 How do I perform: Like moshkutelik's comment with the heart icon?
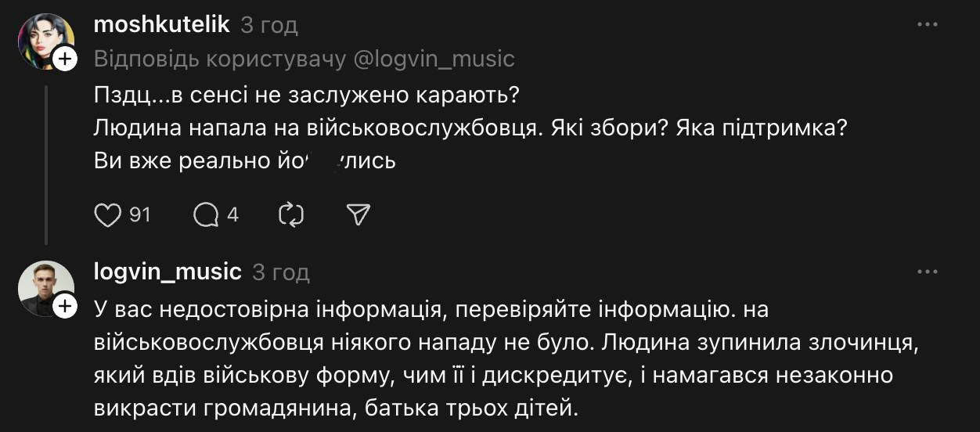[108, 215]
